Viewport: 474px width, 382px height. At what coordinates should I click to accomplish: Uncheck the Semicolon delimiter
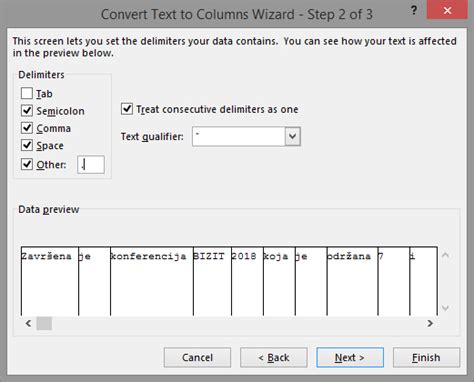click(x=27, y=111)
